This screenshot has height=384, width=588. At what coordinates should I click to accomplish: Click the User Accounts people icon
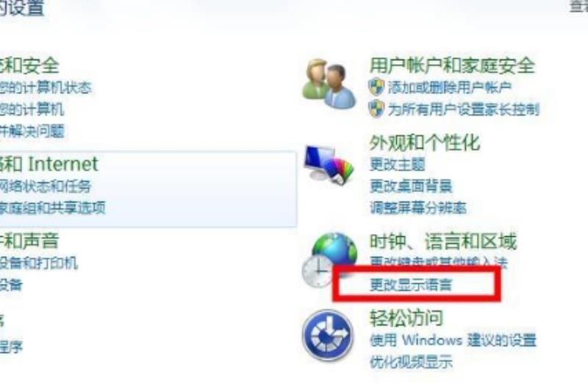tap(329, 83)
